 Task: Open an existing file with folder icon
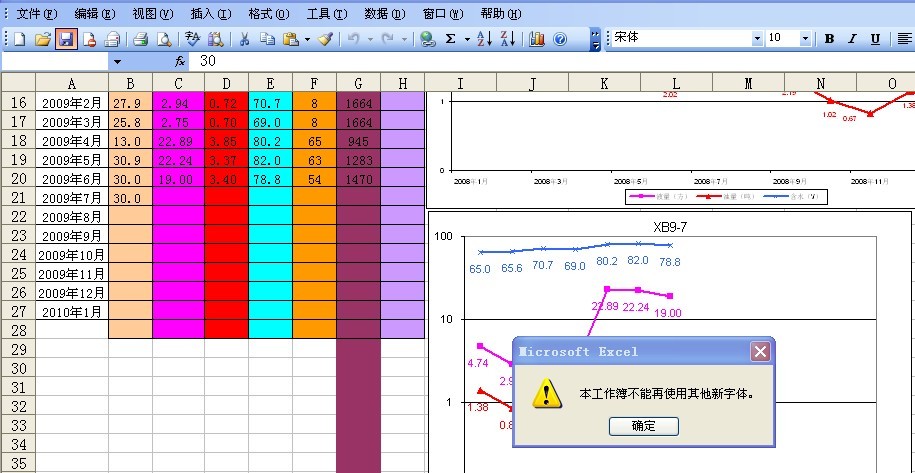[43, 39]
